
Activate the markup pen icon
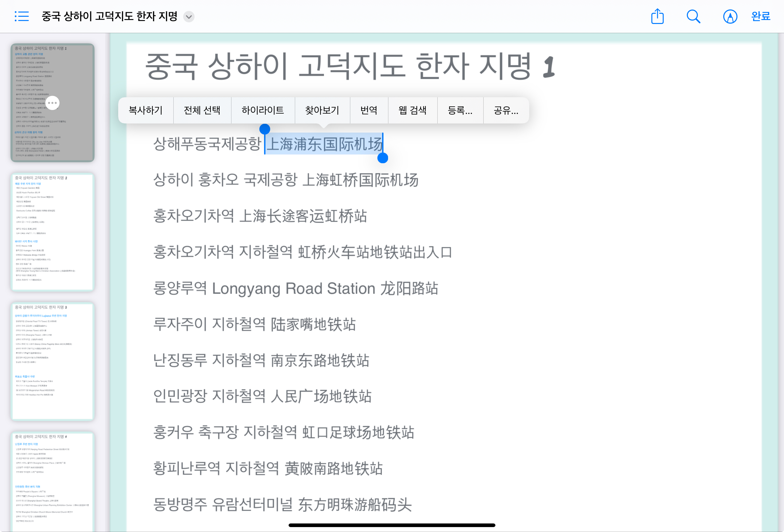(x=730, y=16)
